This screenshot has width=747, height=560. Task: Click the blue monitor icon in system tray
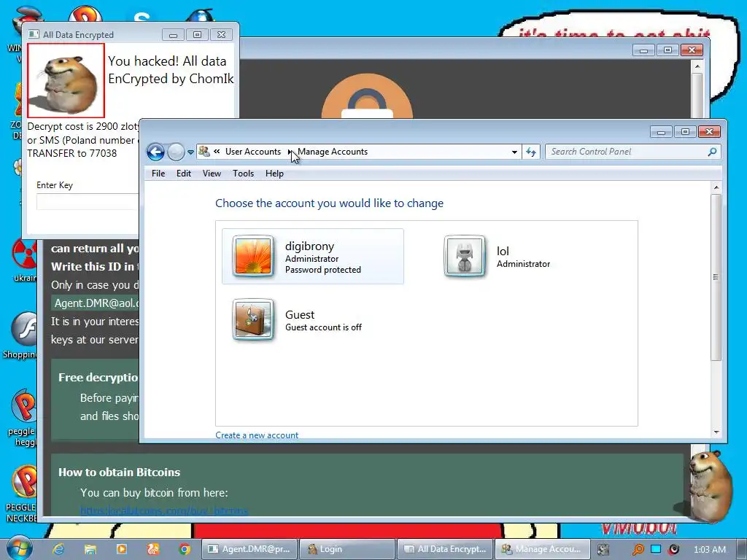pos(656,549)
